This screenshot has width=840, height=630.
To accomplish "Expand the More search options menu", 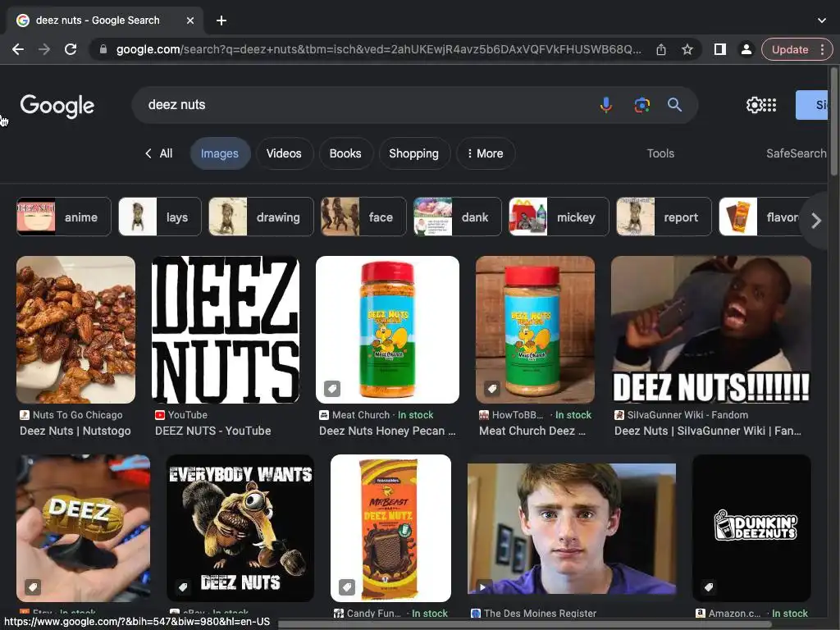I will 486,153.
